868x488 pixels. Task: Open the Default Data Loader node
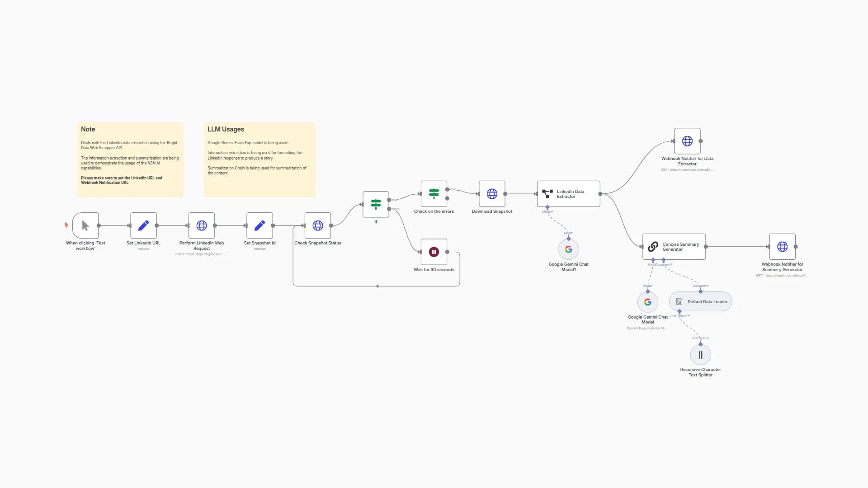[701, 302]
